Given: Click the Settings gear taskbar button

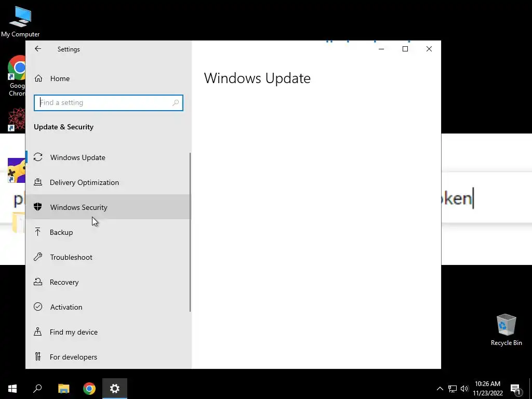Looking at the screenshot, I should 115,389.
